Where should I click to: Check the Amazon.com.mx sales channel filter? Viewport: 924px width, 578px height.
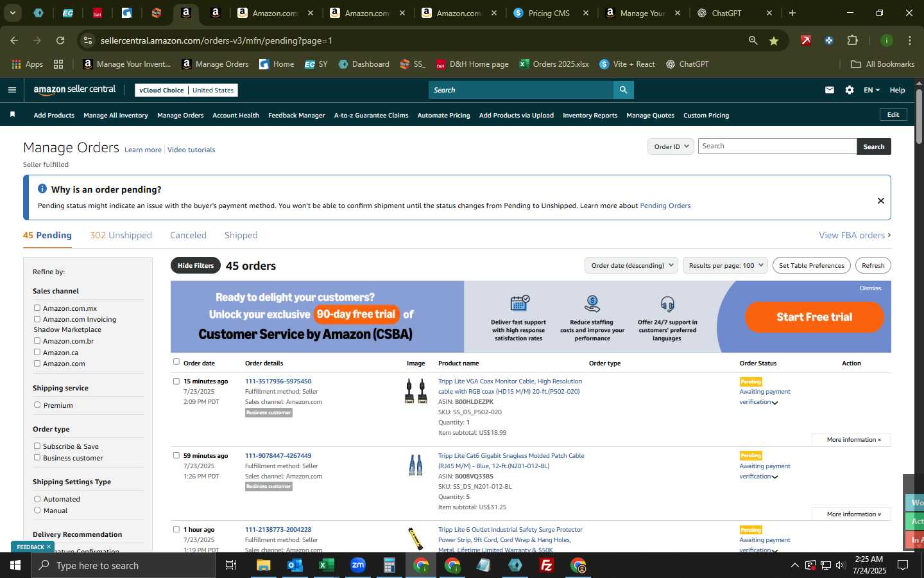pyautogui.click(x=37, y=308)
